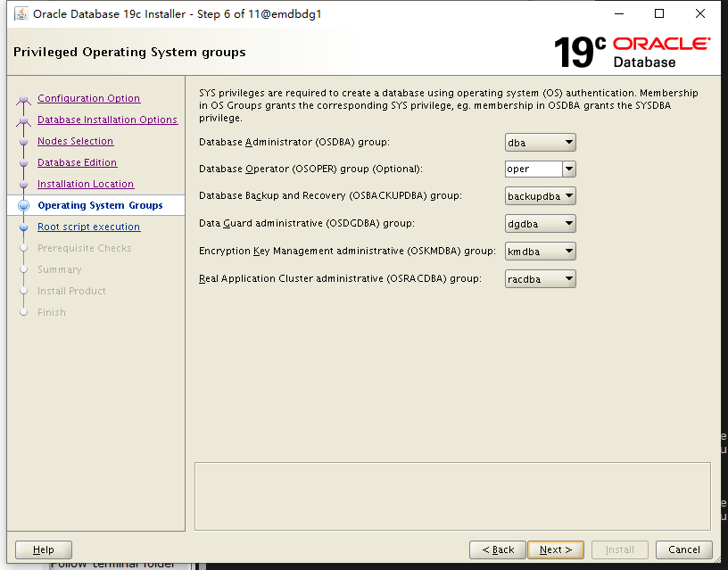
Task: Click the Configuration Option step marker icon
Action: click(x=24, y=99)
